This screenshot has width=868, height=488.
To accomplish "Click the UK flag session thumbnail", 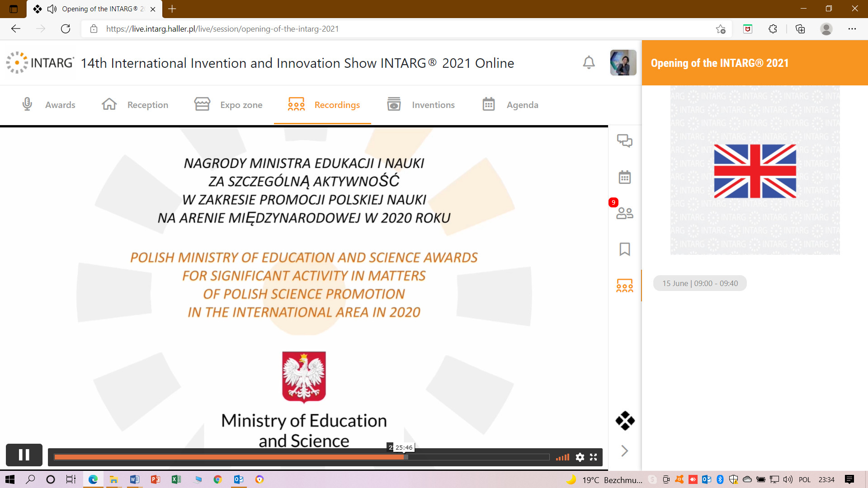I will 755,171.
